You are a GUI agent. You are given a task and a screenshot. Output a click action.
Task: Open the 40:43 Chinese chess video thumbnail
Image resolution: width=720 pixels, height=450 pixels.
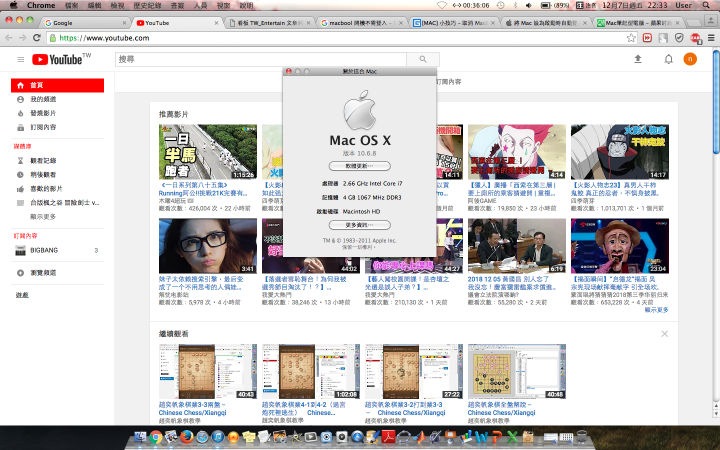tap(208, 371)
